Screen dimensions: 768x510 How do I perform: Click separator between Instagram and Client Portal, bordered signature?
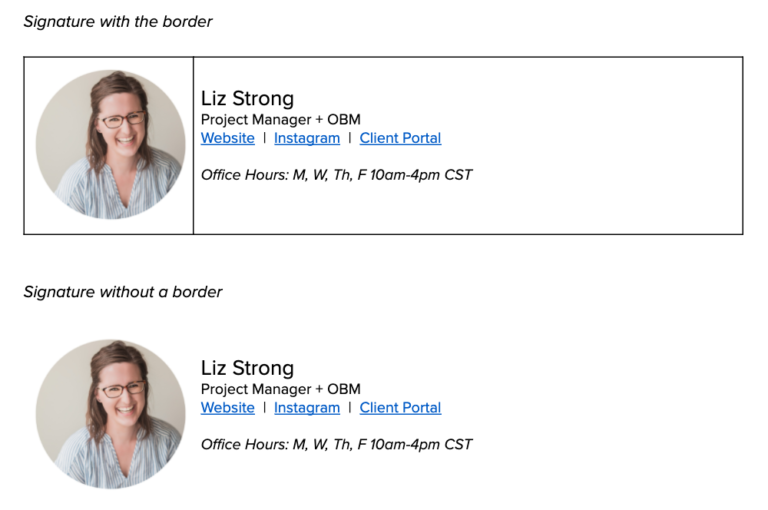(x=350, y=138)
